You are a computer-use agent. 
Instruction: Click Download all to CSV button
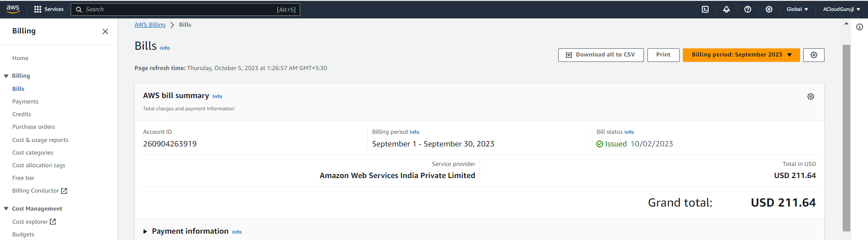click(600, 55)
